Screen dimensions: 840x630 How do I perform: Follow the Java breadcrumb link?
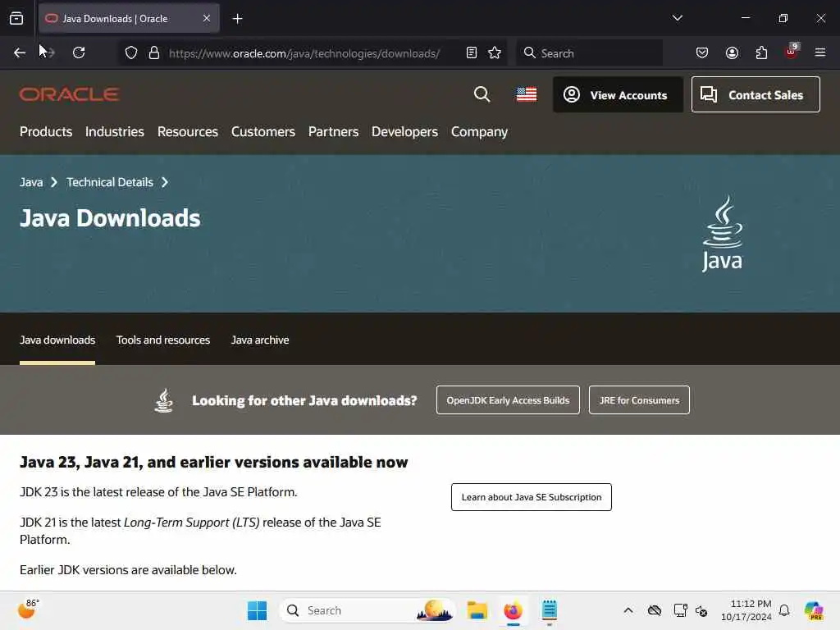(31, 182)
